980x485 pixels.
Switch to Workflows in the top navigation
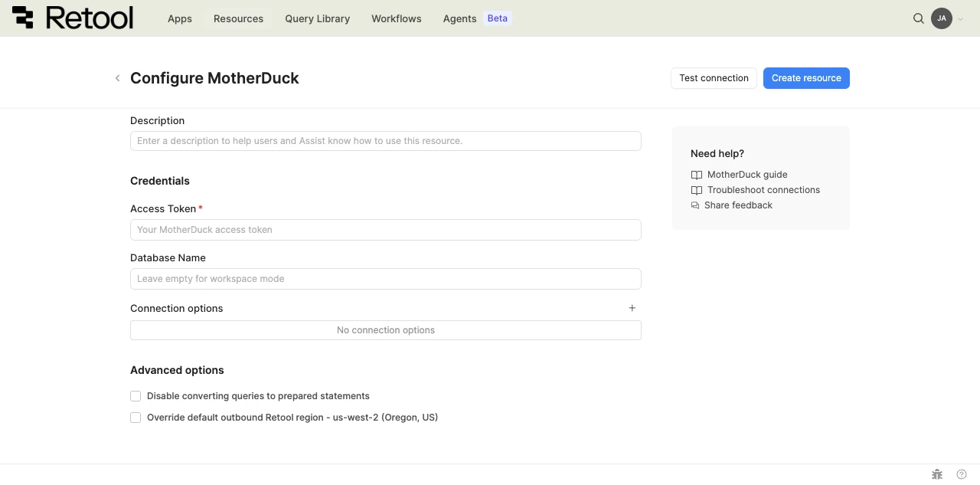(x=396, y=18)
